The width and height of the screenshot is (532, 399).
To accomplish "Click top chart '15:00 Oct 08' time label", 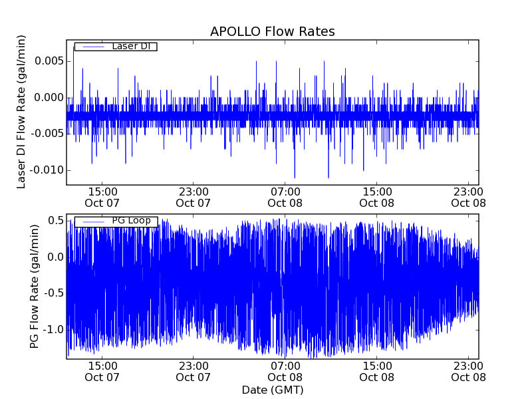I will (x=376, y=198).
